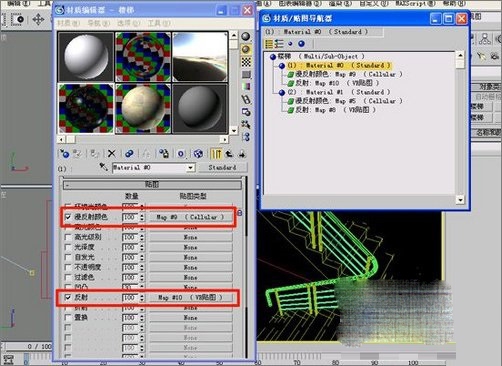
Task: Select 反射: Map #8 (VR贴图) in Navigator
Action: tap(335, 110)
